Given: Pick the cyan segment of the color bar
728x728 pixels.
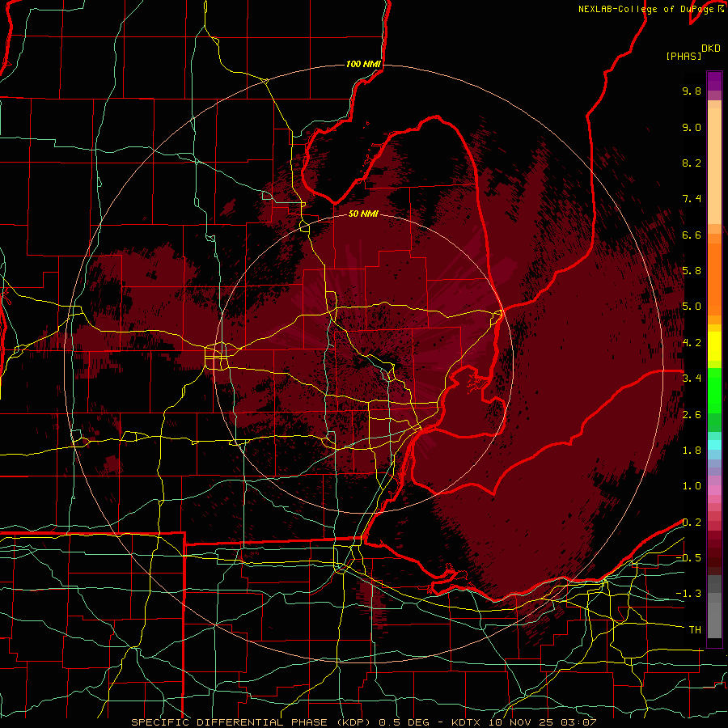Looking at the screenshot, I should (x=714, y=444).
